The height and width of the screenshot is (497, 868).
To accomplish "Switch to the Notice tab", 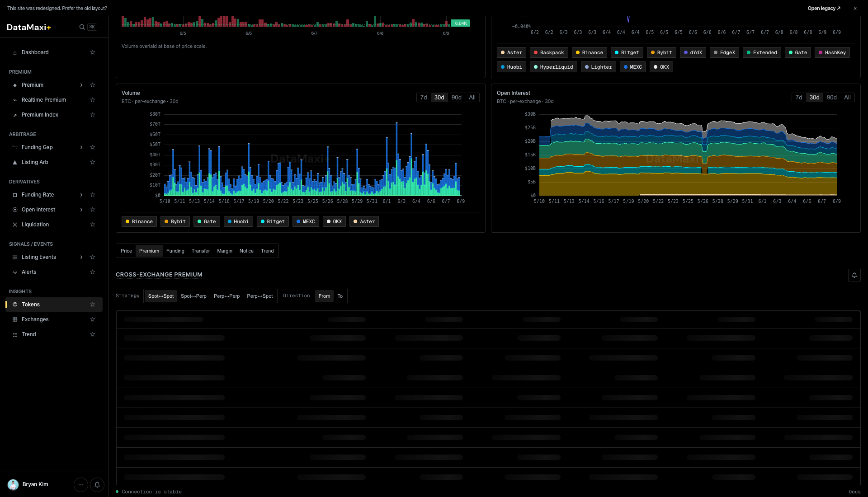I will click(246, 251).
